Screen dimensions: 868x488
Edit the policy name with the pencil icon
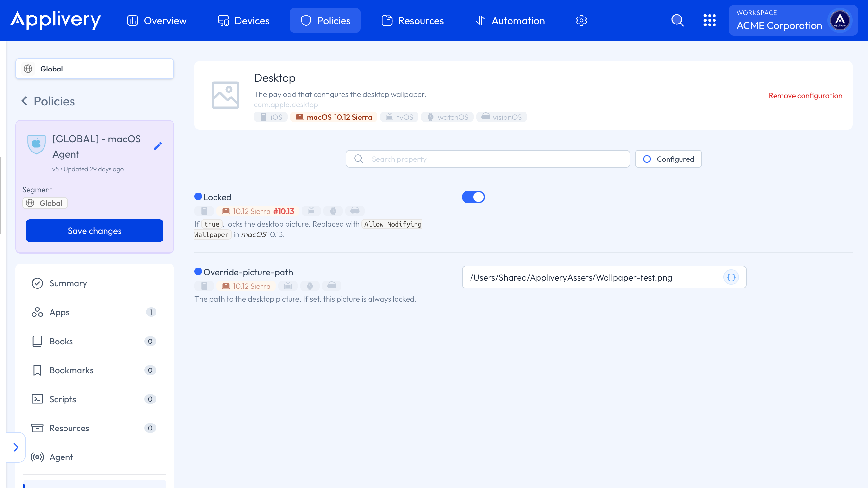tap(158, 146)
